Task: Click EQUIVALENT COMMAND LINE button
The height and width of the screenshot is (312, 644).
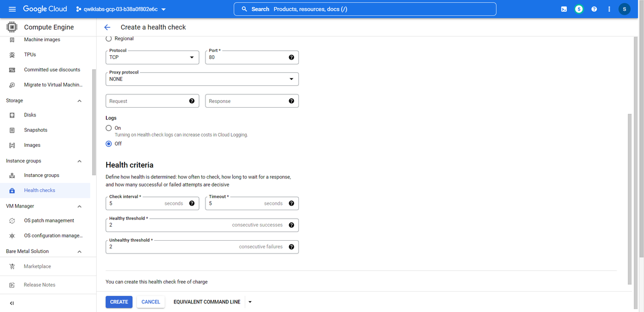Action: pos(207,302)
